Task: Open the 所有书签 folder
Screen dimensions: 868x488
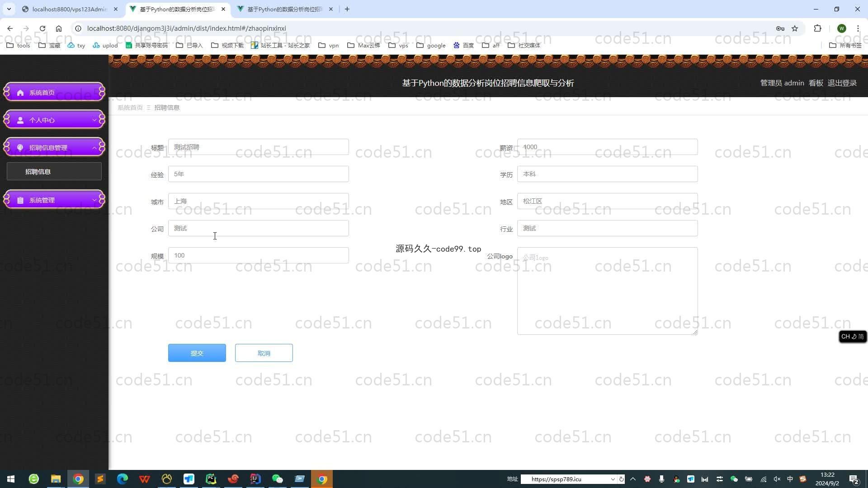Action: pyautogui.click(x=845, y=45)
